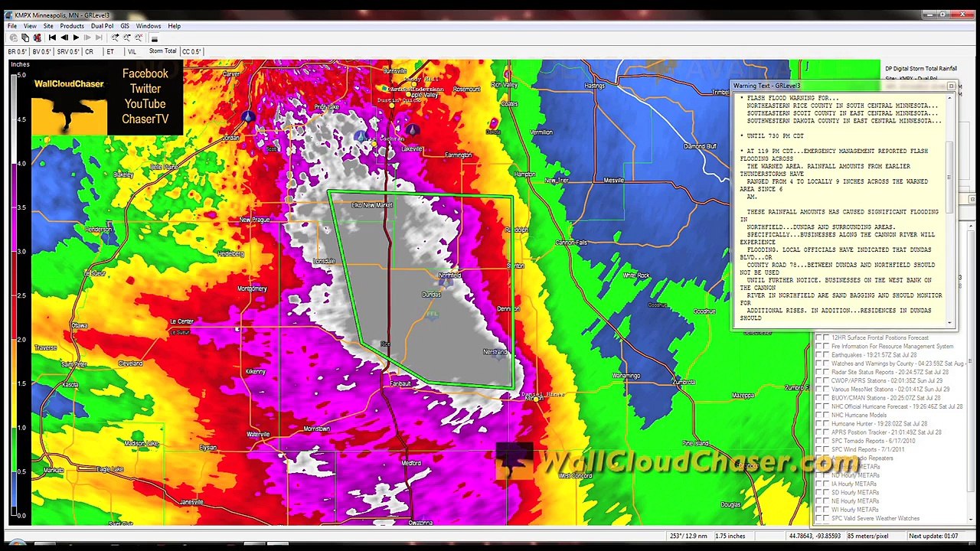Click the zoom out magnifier icon

(x=126, y=37)
